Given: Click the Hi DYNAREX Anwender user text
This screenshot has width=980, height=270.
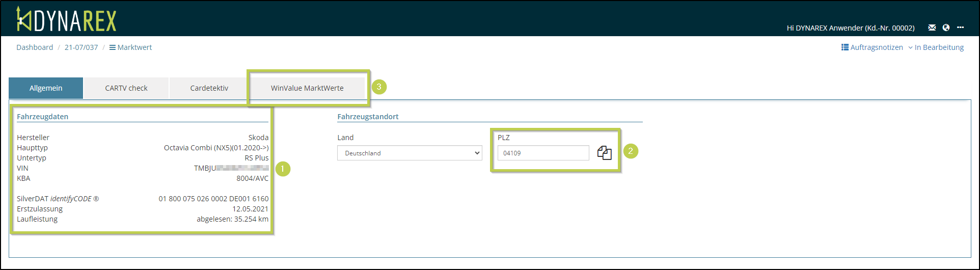Looking at the screenshot, I should coord(850,28).
